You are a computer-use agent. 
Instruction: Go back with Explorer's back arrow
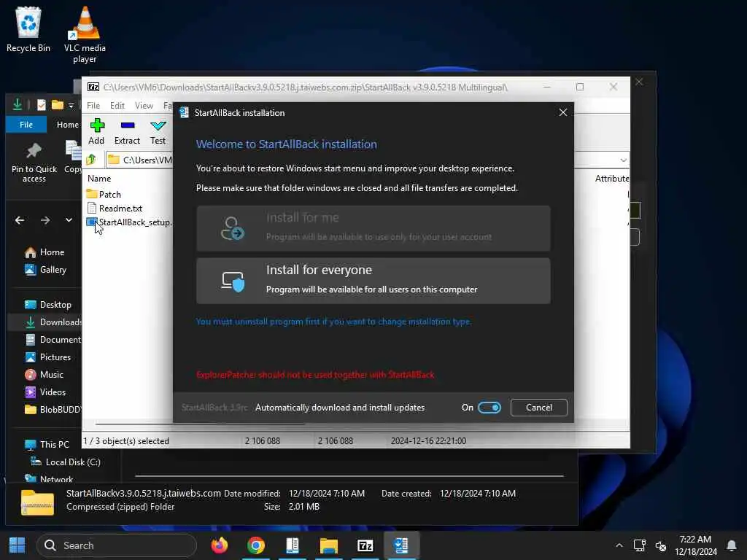pyautogui.click(x=20, y=220)
